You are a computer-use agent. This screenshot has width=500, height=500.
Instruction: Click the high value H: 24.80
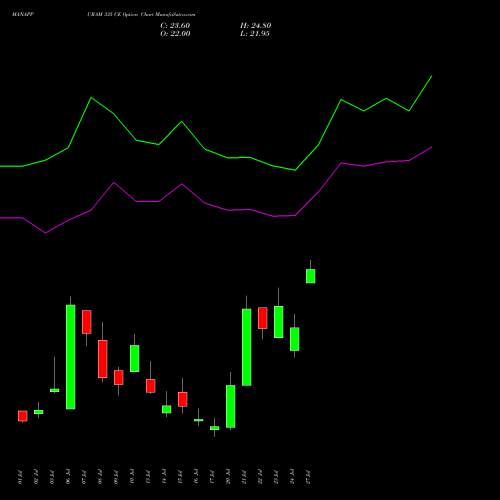click(255, 26)
